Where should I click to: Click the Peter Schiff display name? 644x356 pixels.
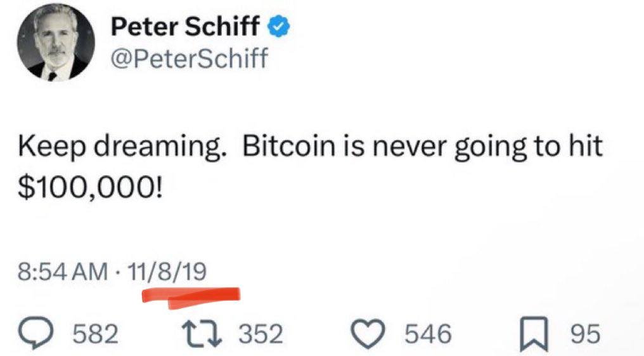[x=186, y=26]
